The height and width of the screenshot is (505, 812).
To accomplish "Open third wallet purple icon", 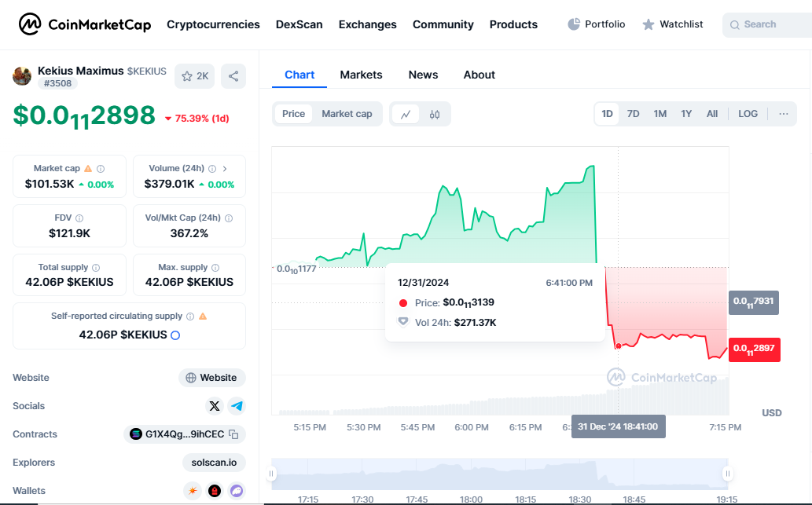I will (237, 491).
